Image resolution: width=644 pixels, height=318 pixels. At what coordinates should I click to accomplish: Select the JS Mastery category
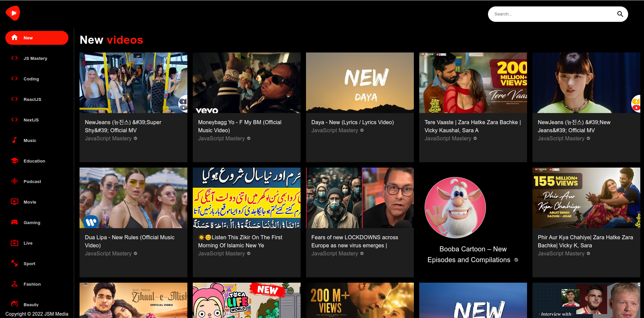[37, 58]
